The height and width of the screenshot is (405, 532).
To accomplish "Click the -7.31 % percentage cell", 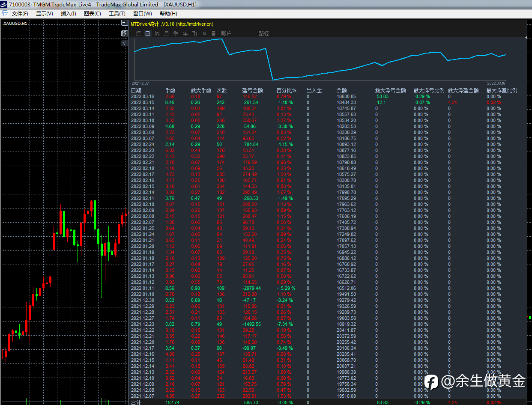I will point(284,324).
